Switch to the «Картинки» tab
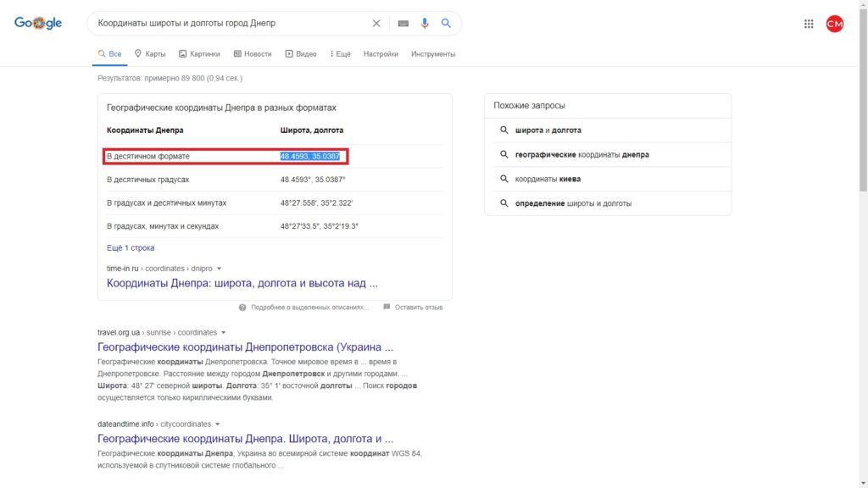 pos(199,54)
